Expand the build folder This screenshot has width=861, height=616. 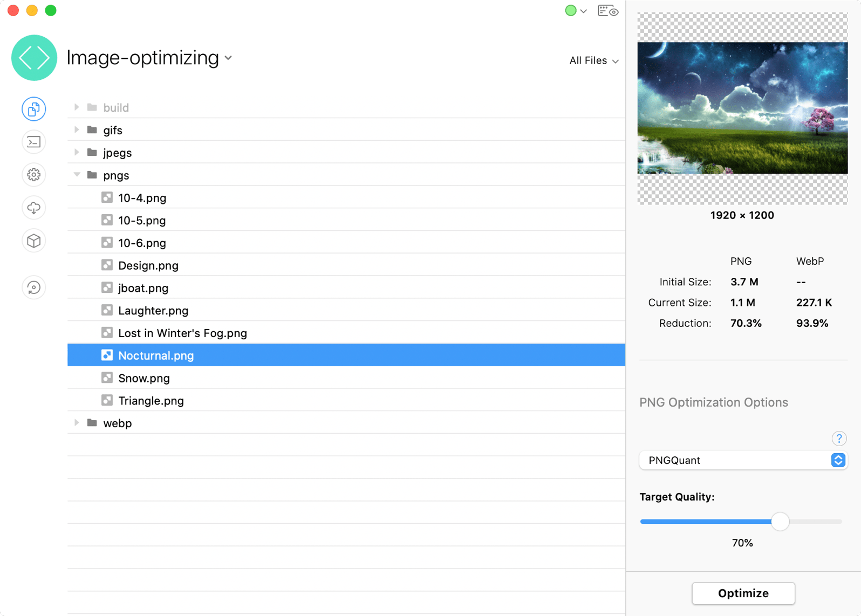point(77,107)
